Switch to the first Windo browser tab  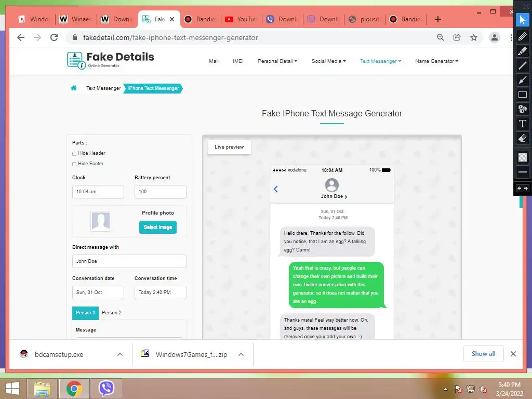[x=34, y=19]
